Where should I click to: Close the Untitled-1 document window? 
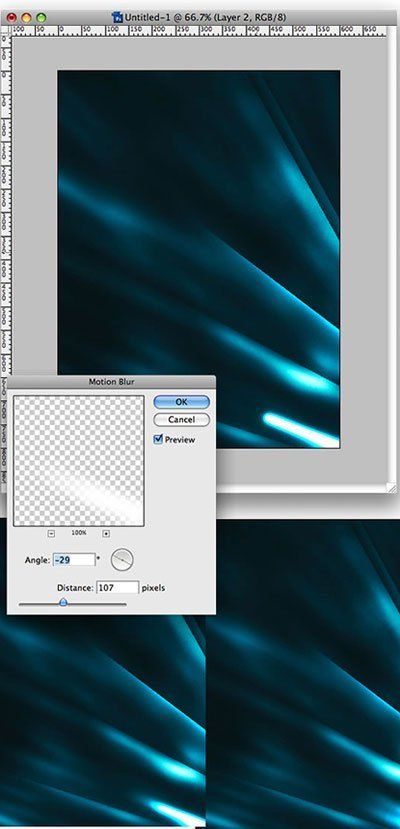pos(11,17)
